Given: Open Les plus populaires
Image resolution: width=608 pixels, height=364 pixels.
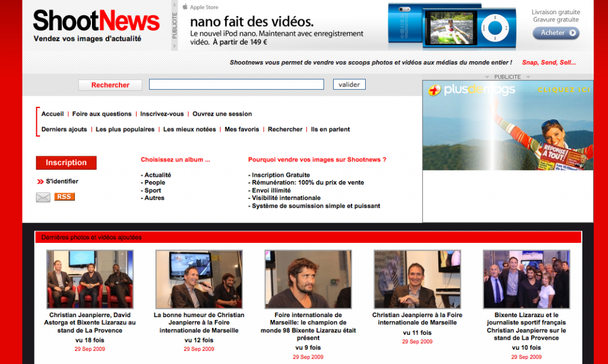Looking at the screenshot, I should coord(125,129).
